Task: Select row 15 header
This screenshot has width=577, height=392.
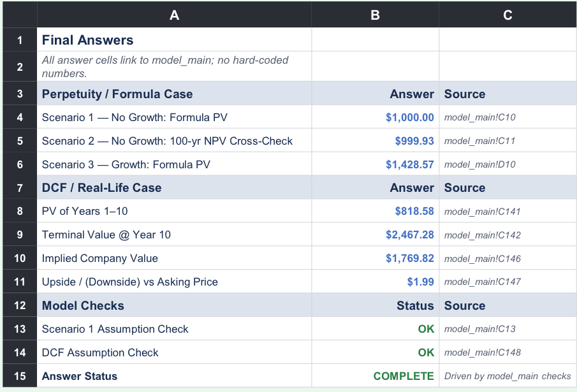Action: pos(20,376)
